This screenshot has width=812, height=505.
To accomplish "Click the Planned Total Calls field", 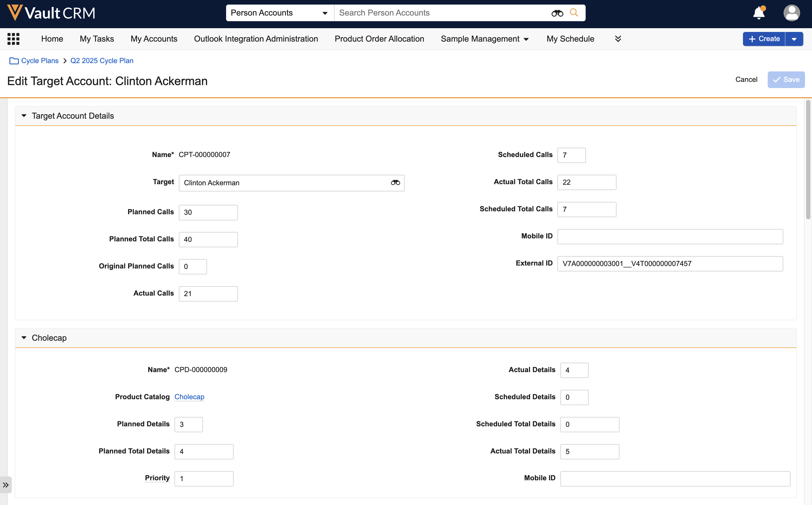I will tap(208, 239).
